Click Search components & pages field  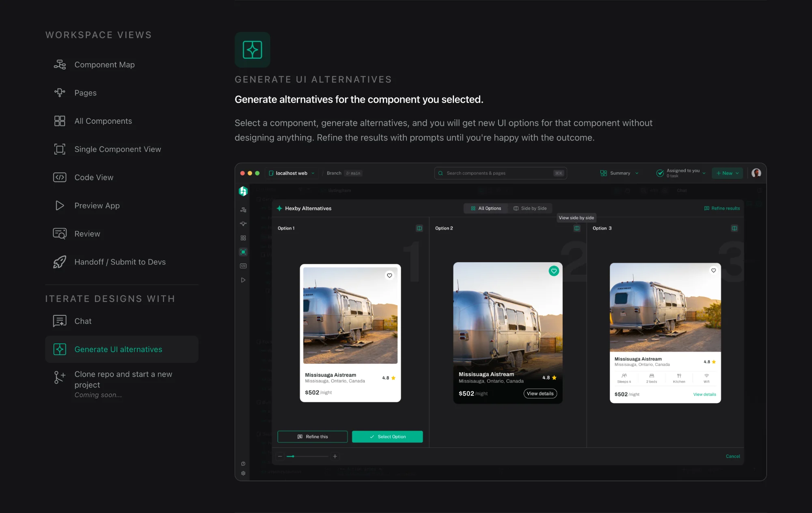501,173
